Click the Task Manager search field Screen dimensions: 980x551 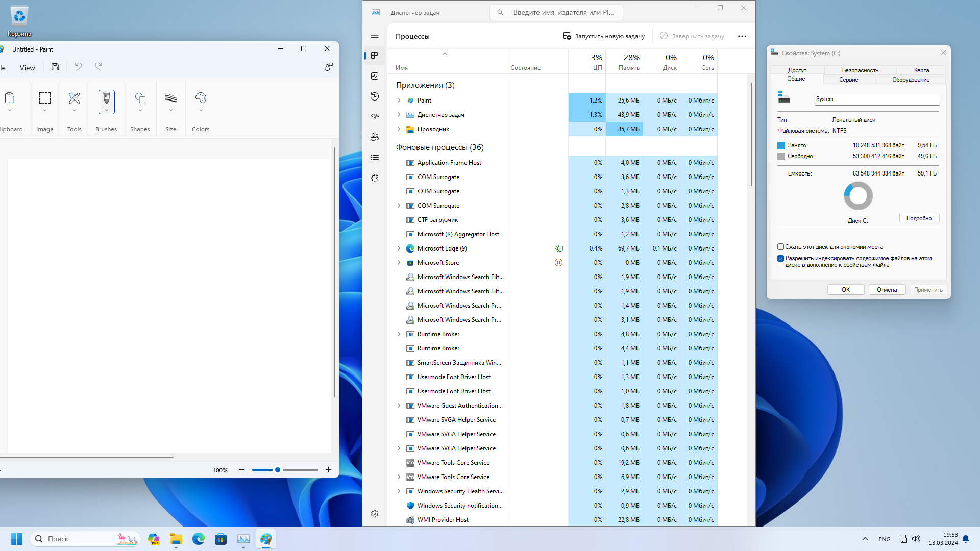pyautogui.click(x=556, y=12)
